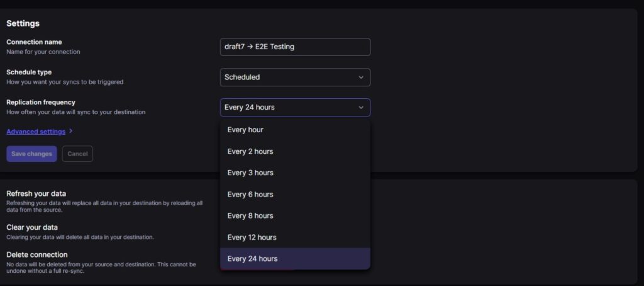This screenshot has width=644, height=286.
Task: Select Every 3 hours option
Action: coord(250,173)
